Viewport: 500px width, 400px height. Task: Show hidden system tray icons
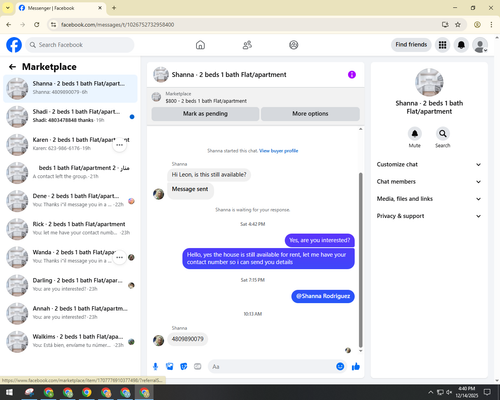(431, 392)
